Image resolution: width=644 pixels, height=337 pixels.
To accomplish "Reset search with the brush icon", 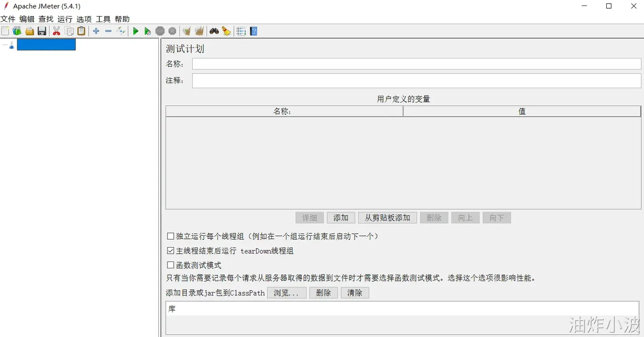I will click(x=226, y=31).
